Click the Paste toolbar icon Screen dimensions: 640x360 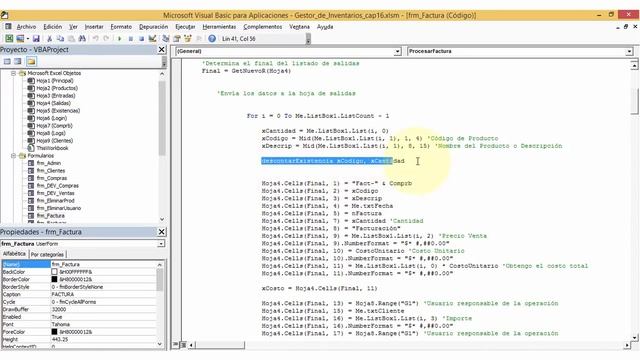click(71, 38)
